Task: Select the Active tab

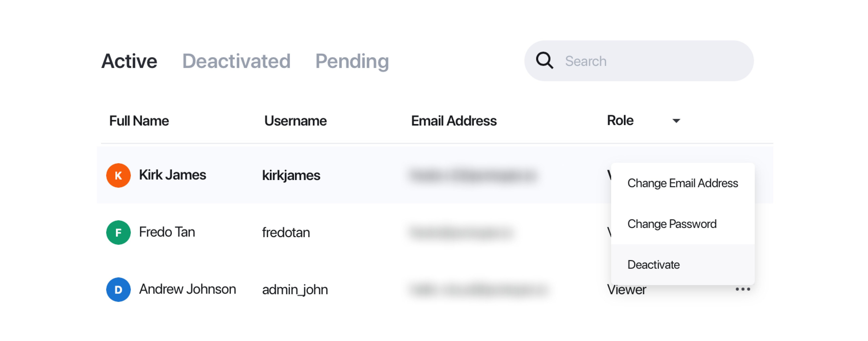Action: tap(129, 61)
